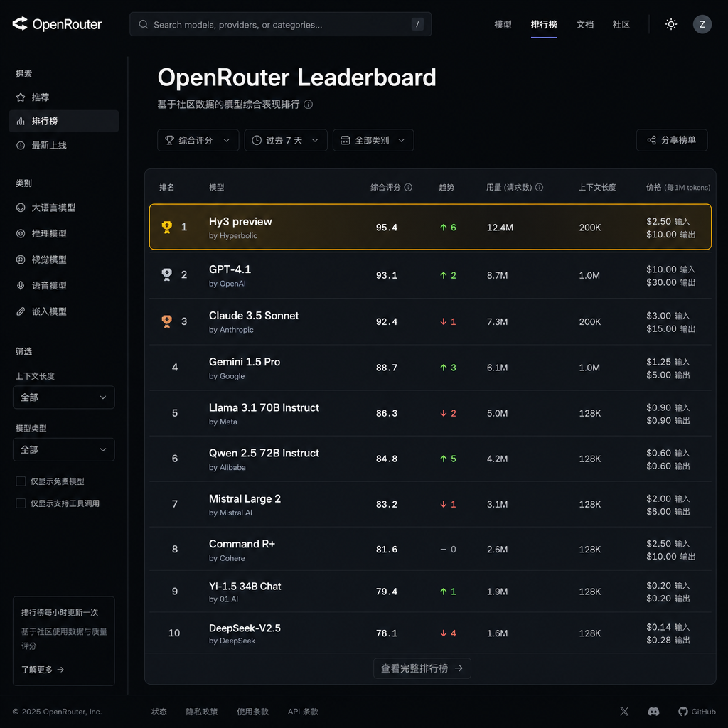
Task: Switch to the 文档 top nav tab
Action: point(584,24)
